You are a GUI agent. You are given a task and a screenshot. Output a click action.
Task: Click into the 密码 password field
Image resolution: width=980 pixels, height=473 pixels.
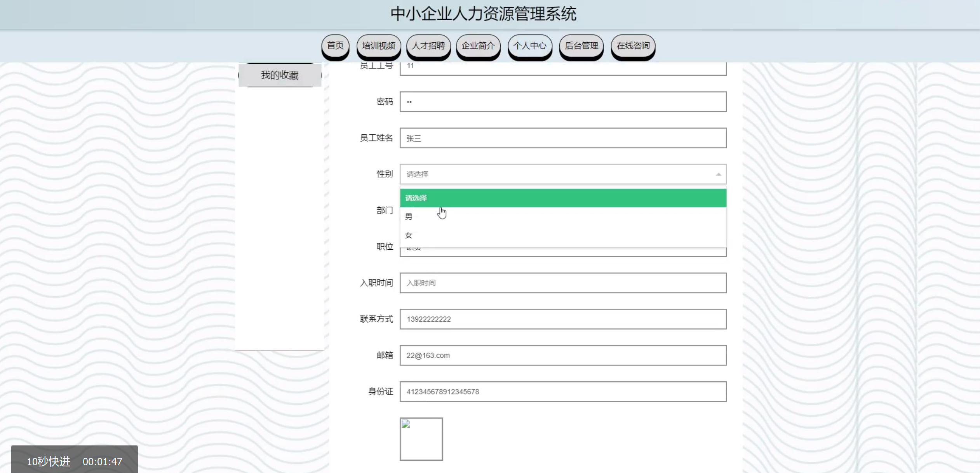click(x=563, y=102)
